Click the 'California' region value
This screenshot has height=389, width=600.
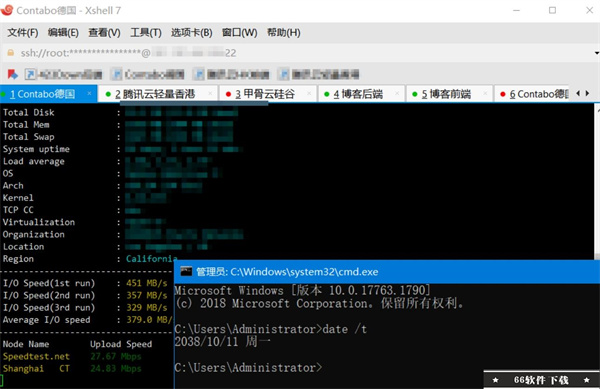click(151, 259)
